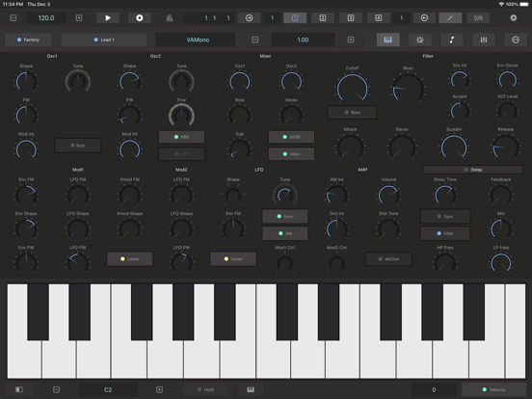The height and width of the screenshot is (399, 532).
Task: Toggle the dimmed LFO button under KBD
Action: 181,153
